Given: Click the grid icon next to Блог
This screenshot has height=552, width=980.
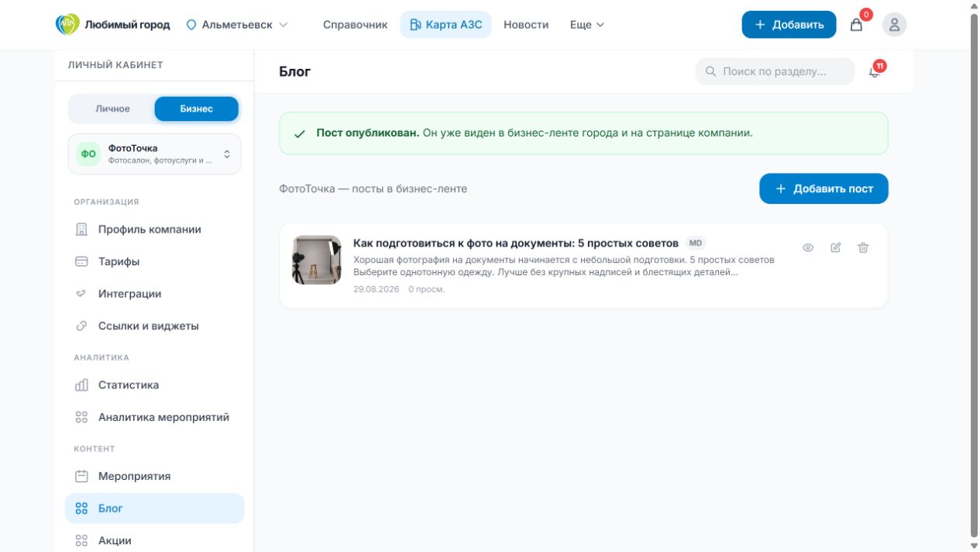Looking at the screenshot, I should 81,509.
